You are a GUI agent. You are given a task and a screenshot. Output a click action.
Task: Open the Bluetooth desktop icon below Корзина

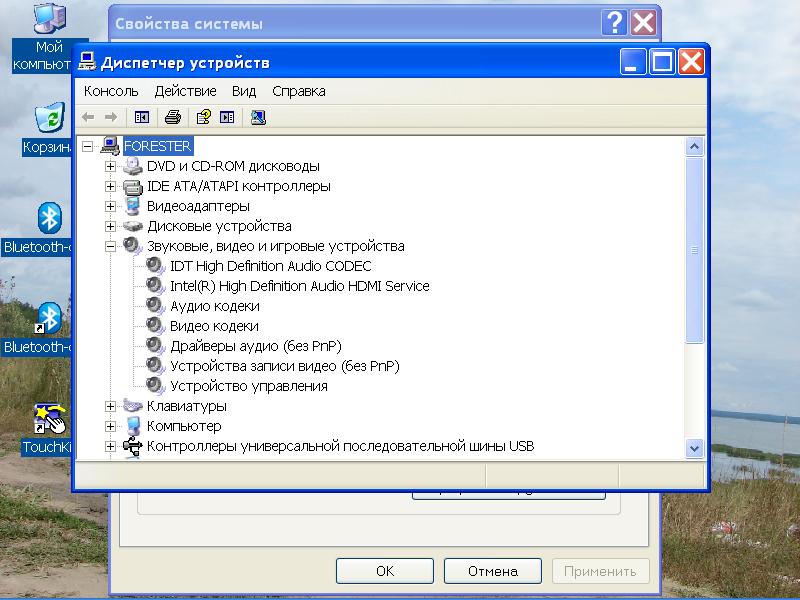48,218
